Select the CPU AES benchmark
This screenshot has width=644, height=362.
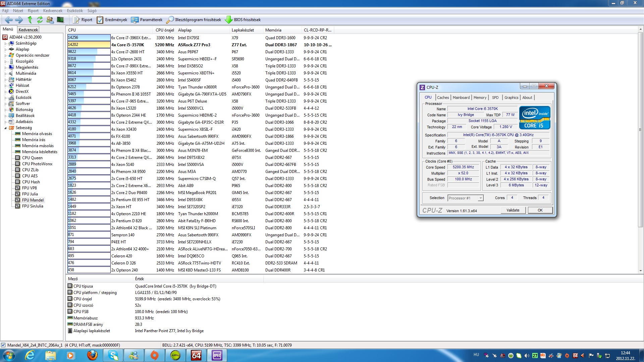coord(30,176)
